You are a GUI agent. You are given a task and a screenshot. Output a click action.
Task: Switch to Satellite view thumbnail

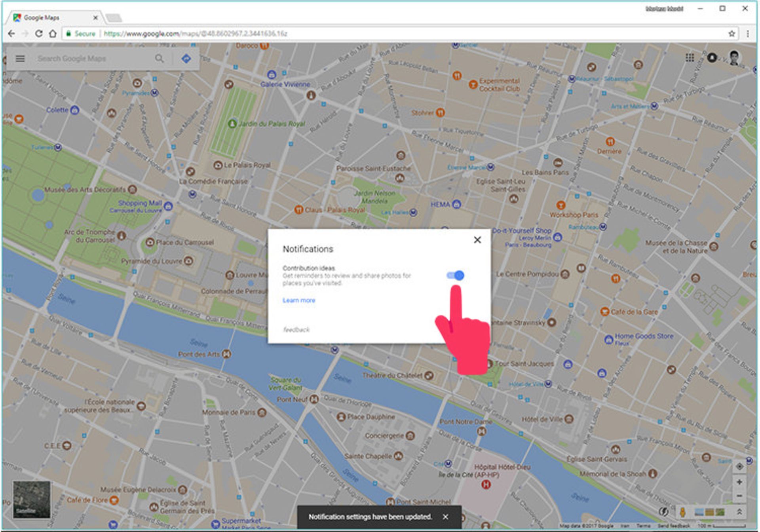coord(32,500)
